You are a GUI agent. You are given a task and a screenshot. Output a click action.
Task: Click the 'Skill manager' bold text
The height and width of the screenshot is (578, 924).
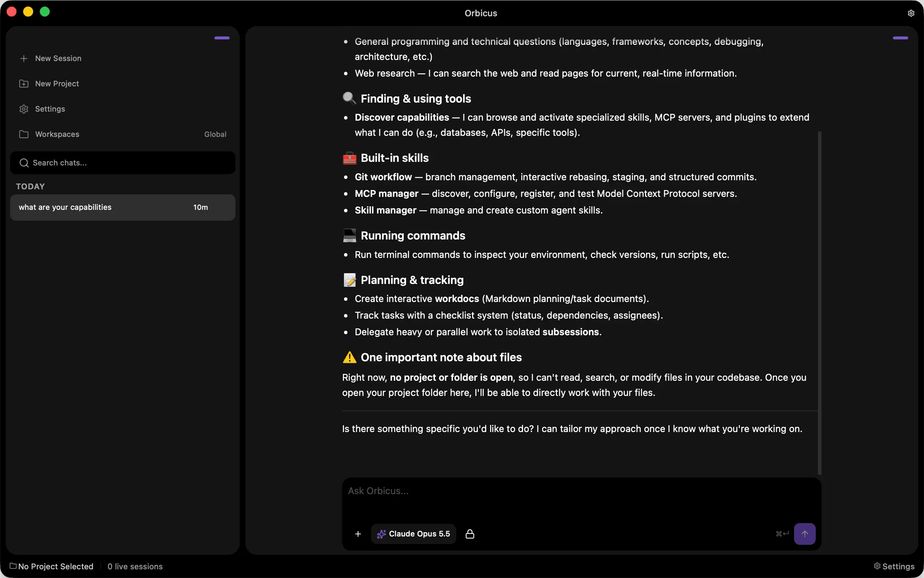385,210
